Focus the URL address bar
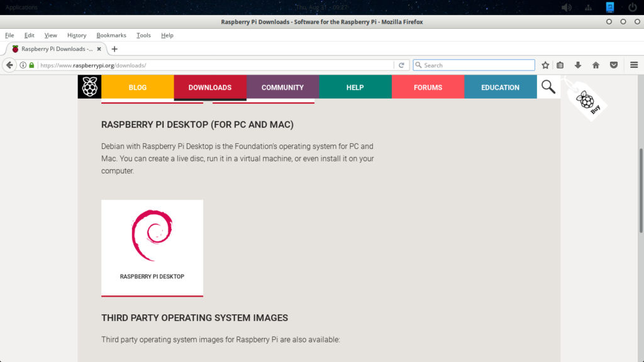 coord(216,65)
